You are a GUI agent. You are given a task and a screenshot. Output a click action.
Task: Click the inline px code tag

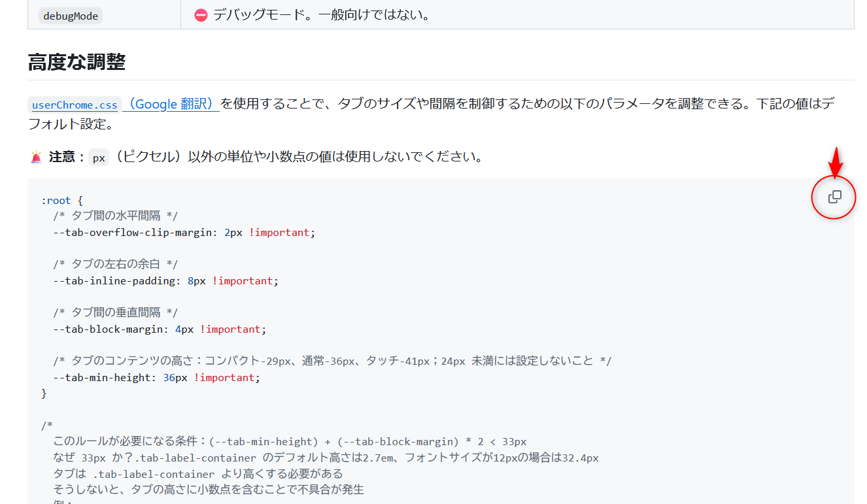point(99,158)
